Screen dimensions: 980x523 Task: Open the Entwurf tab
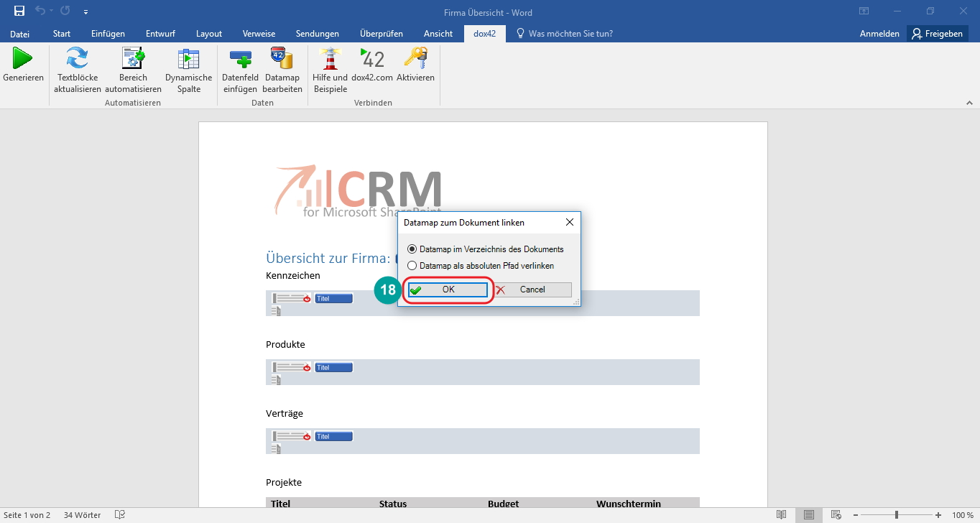point(160,34)
